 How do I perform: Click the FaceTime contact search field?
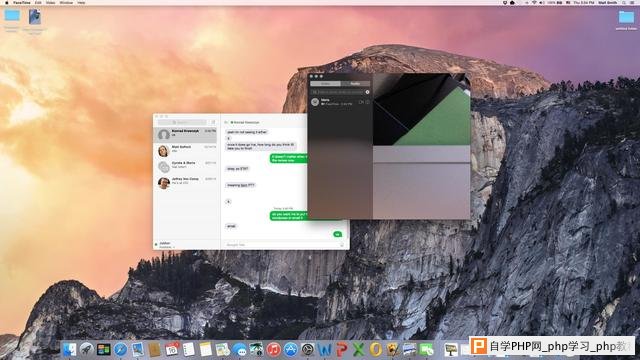coord(338,92)
